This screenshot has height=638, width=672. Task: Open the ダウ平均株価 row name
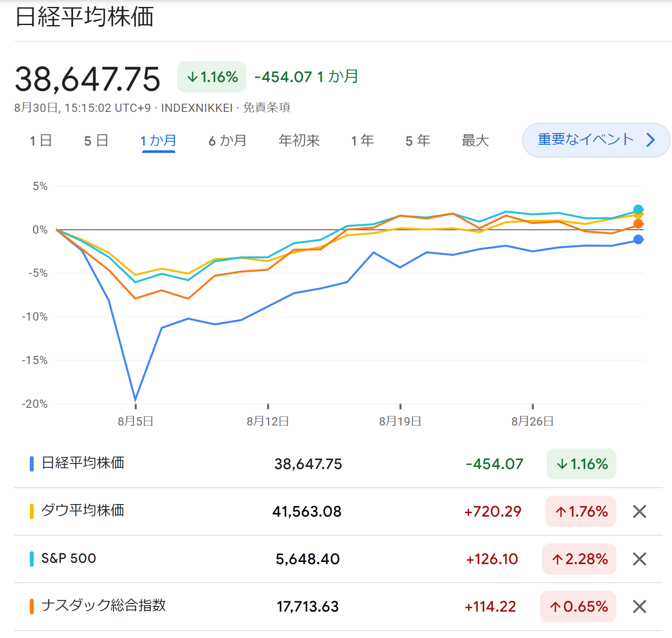click(x=83, y=511)
